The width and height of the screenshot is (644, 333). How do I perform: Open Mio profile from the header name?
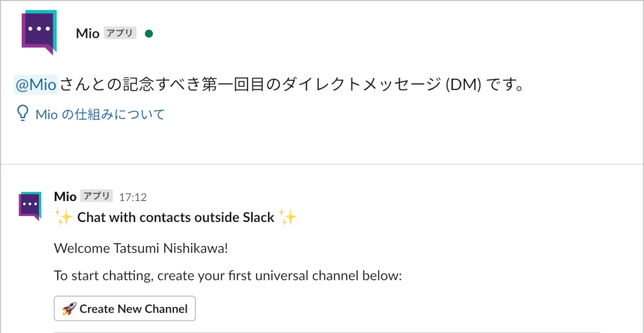click(87, 33)
